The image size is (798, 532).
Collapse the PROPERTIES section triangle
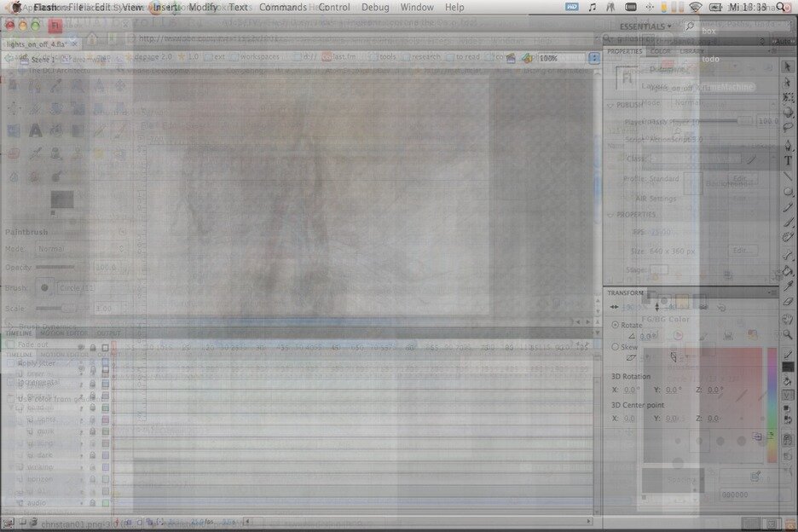click(x=610, y=215)
